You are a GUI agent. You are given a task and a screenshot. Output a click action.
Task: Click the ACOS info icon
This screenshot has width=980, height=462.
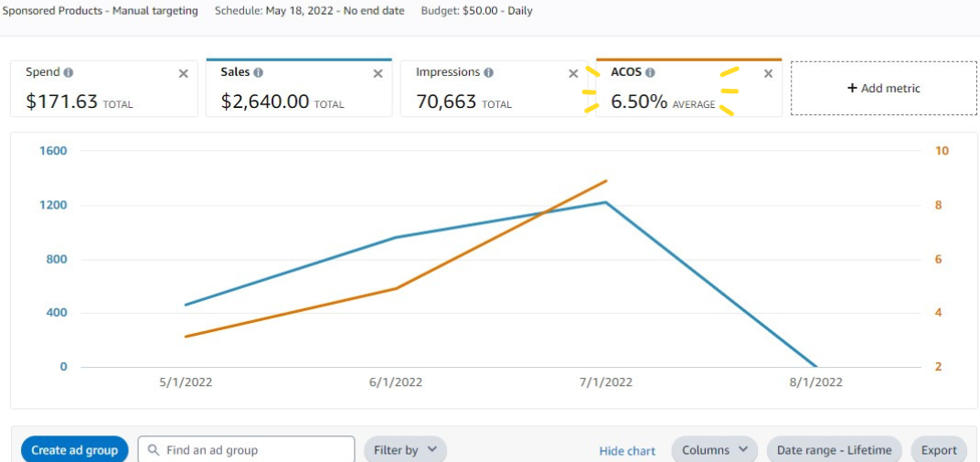[650, 72]
